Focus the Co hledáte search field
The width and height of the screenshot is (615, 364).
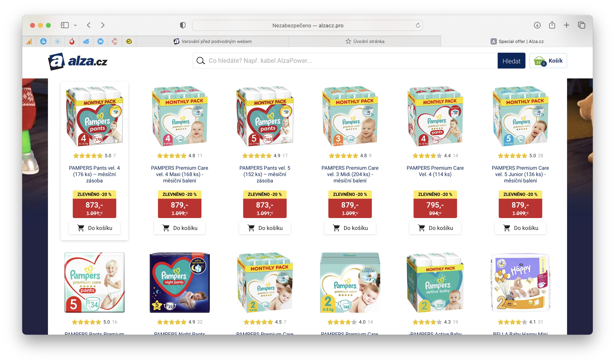[x=345, y=61]
